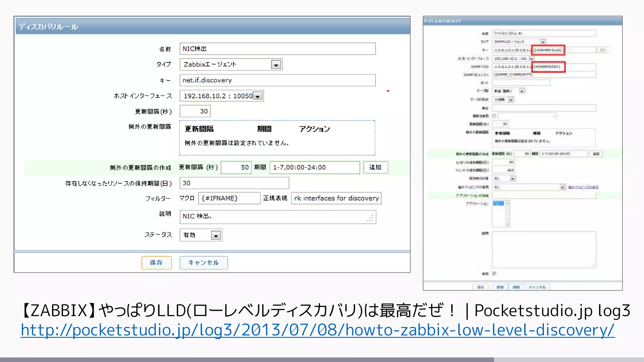Click the add button next to 1-7,00:00-24:00 in item prototype form
The width and height of the screenshot is (644, 362).
pos(596,154)
